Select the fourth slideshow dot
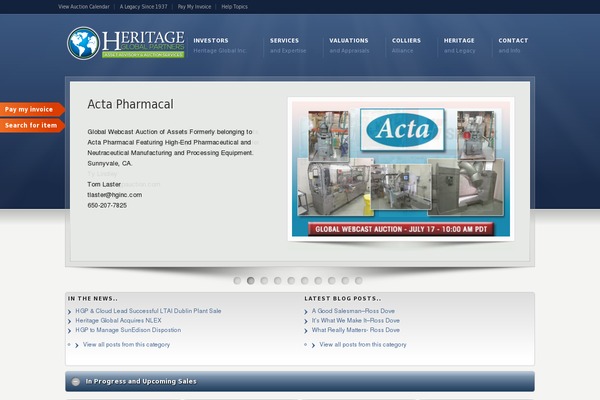This screenshot has height=400, width=600. (277, 281)
